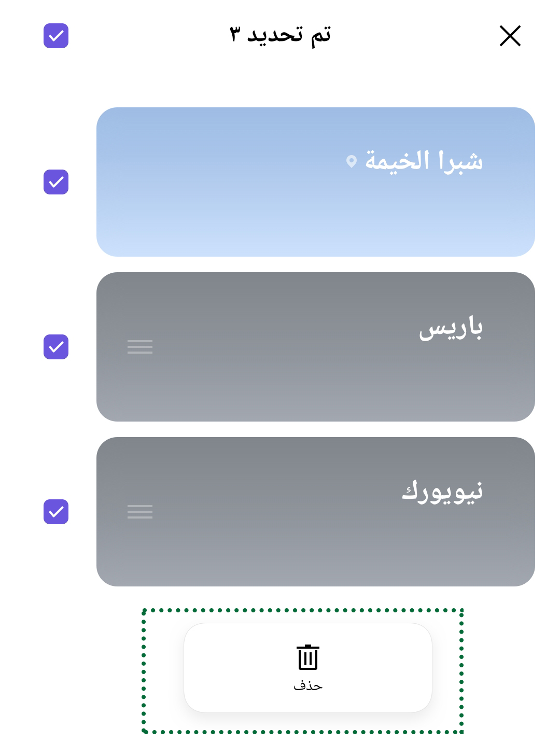Click the header title تم تحديد
Screen dimensions: 560x742
(289, 35)
